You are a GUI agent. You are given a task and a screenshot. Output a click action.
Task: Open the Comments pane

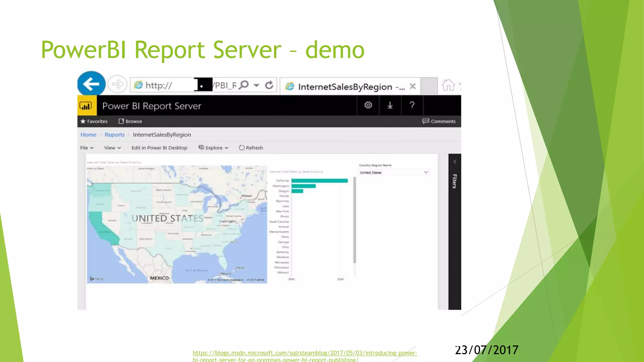[439, 121]
